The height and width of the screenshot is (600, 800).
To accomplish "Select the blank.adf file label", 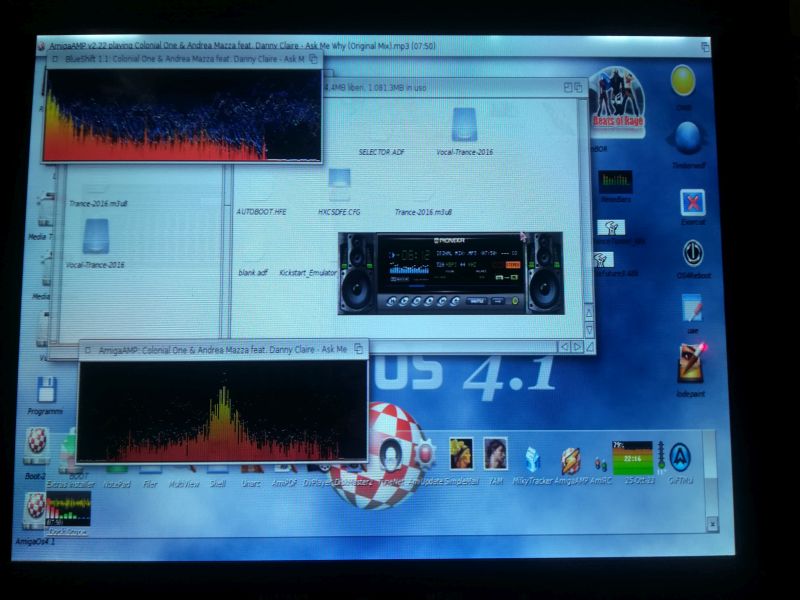I will pos(253,273).
